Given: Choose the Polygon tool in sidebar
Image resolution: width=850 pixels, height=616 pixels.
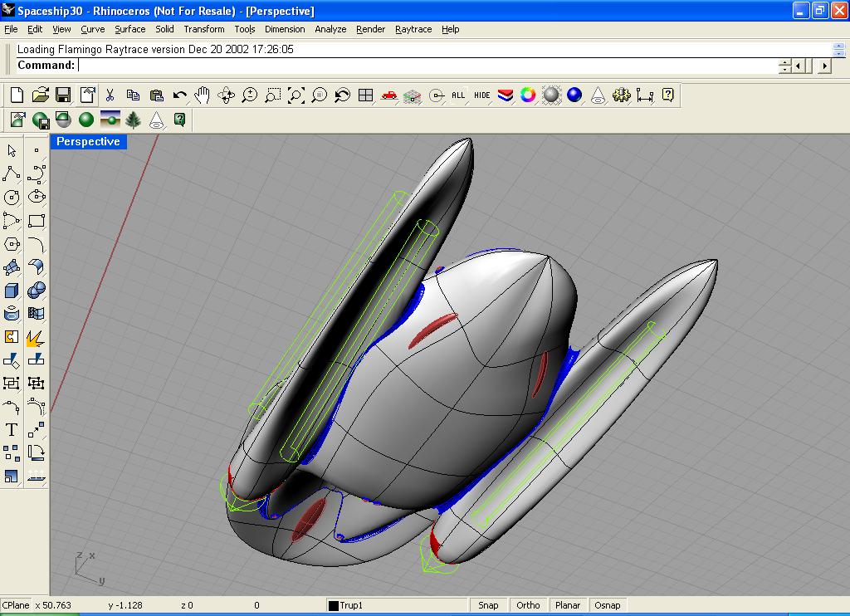Looking at the screenshot, I should [x=12, y=244].
